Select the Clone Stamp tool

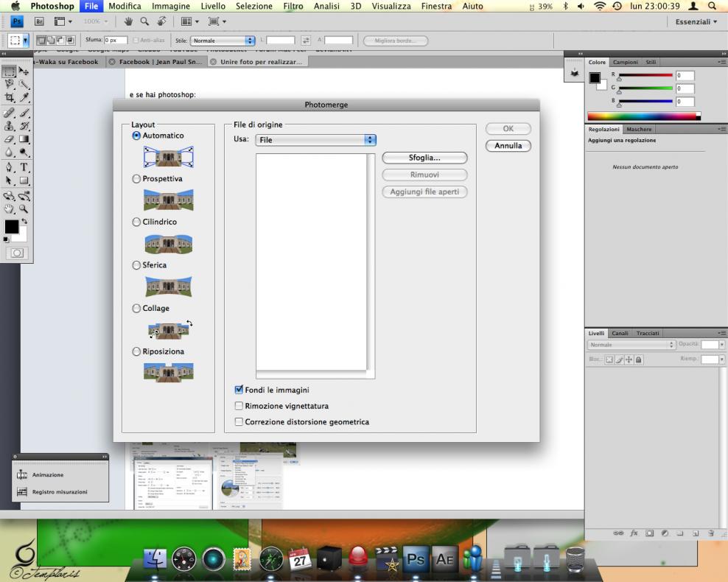(x=10, y=125)
